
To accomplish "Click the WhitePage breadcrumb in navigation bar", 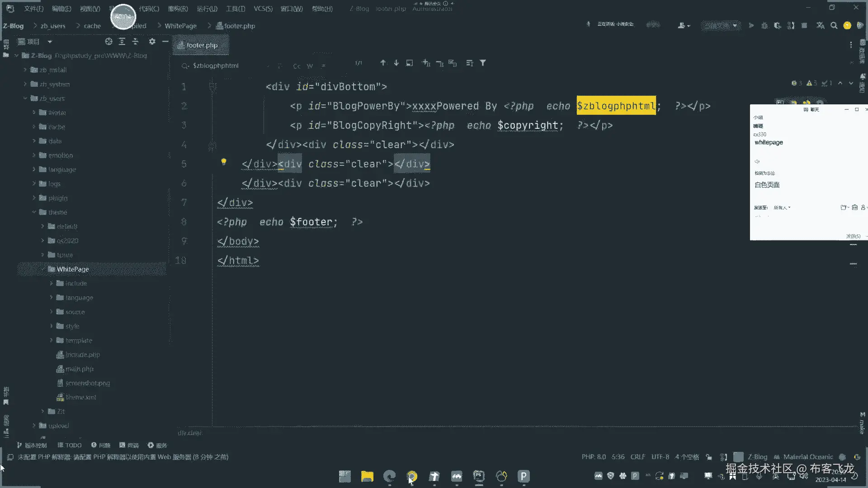I will [180, 26].
